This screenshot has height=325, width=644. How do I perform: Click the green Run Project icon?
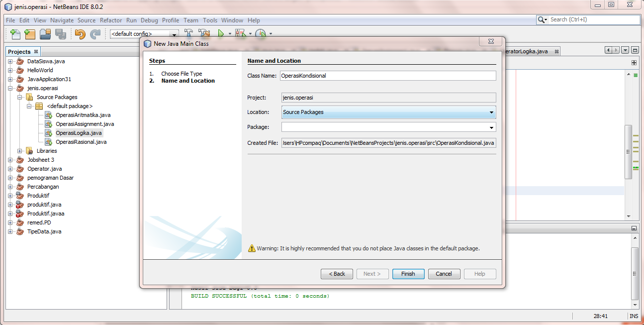tap(221, 33)
